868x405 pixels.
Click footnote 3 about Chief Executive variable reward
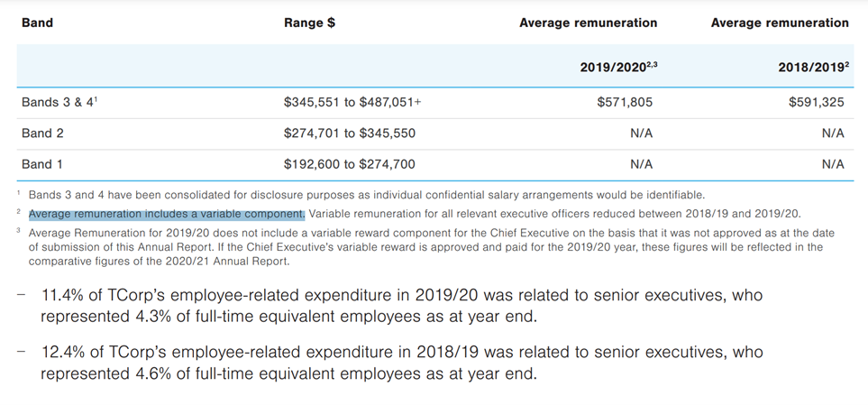(x=431, y=246)
